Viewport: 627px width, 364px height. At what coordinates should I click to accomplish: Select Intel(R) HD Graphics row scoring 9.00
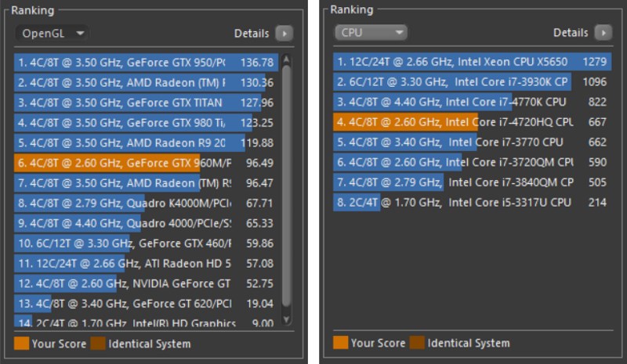pyautogui.click(x=147, y=321)
